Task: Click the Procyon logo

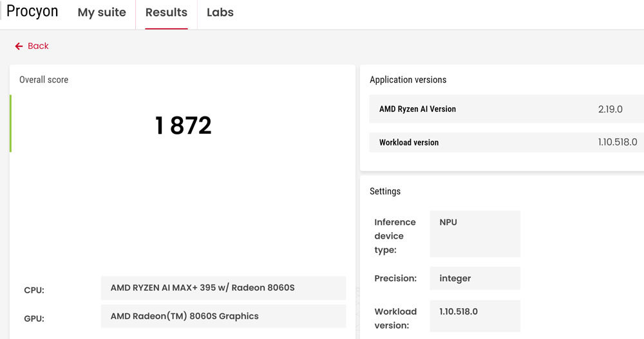Action: click(32, 12)
